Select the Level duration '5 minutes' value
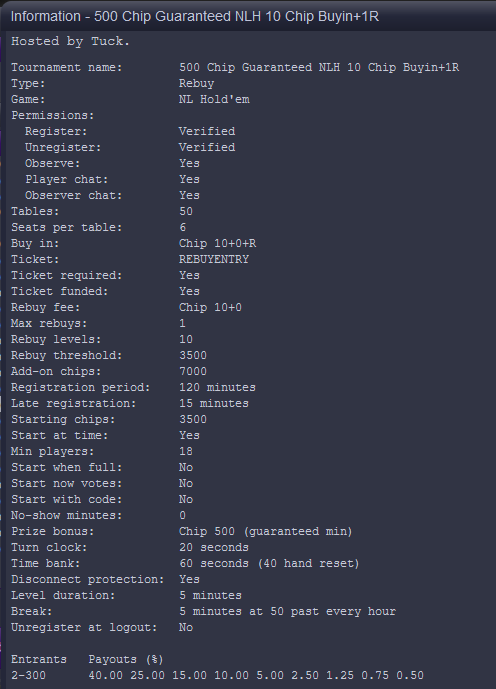Image resolution: width=496 pixels, height=689 pixels. tap(210, 595)
